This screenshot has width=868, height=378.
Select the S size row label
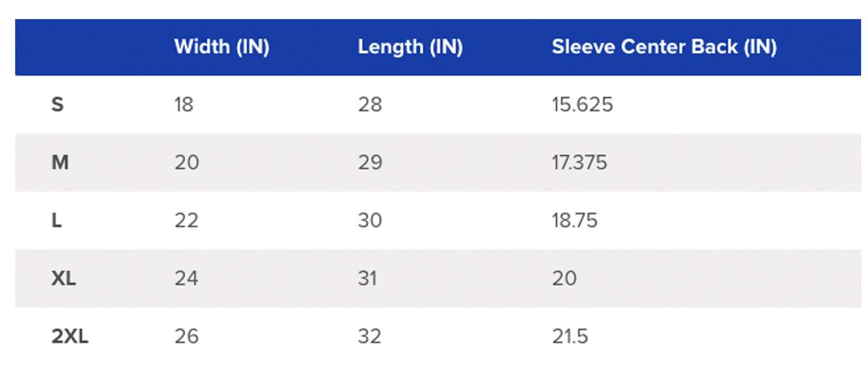pyautogui.click(x=58, y=104)
